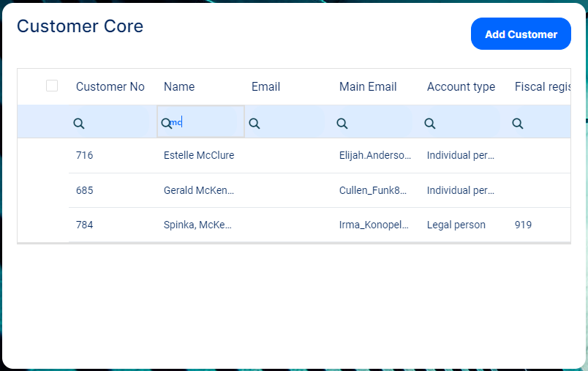Click the Legal person account type cell
This screenshot has width=588, height=371.
click(x=456, y=225)
